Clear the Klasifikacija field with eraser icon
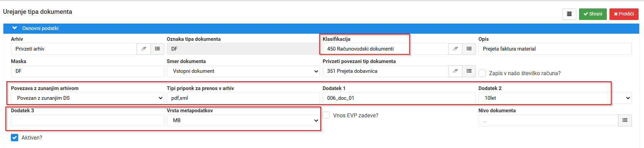This screenshot has width=644, height=148. click(456, 49)
